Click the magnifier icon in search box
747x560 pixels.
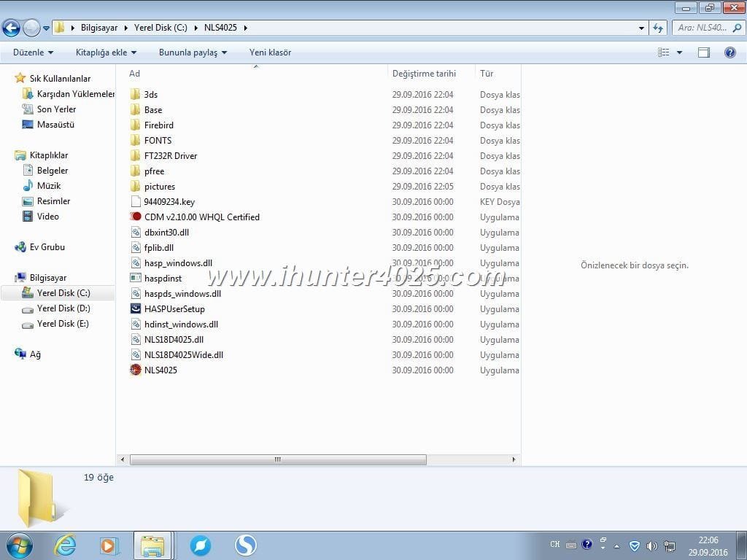[x=737, y=28]
